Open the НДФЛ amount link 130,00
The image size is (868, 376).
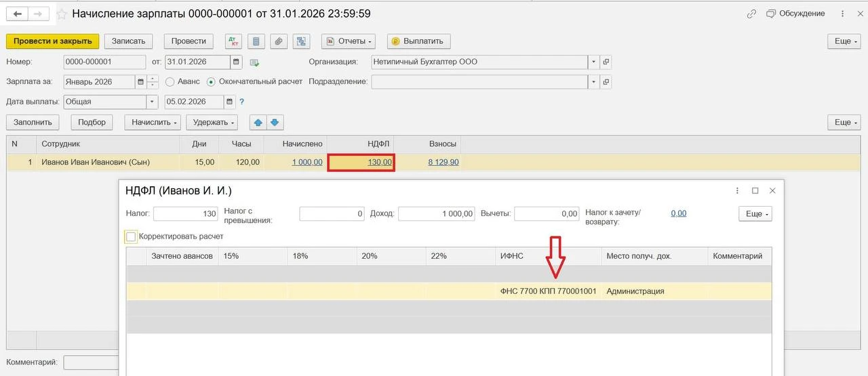click(380, 163)
